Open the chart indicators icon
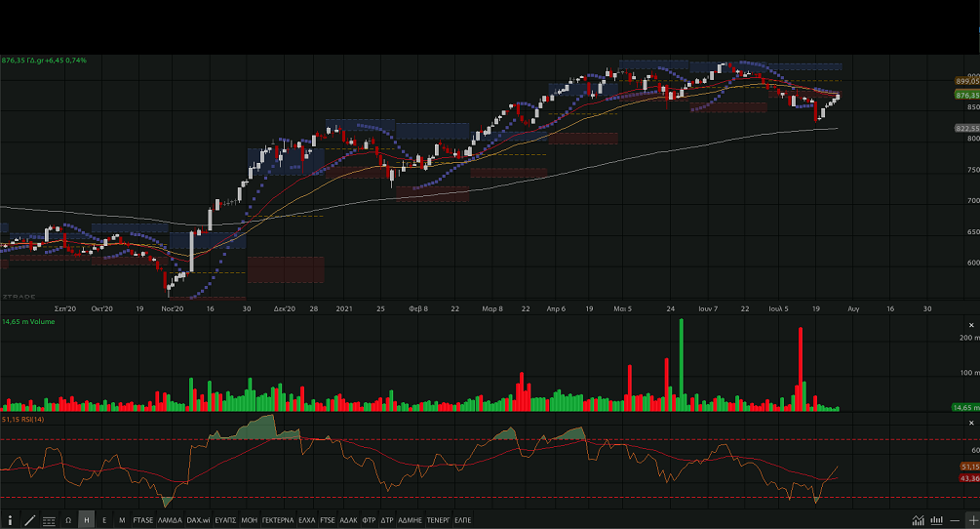 click(918, 520)
